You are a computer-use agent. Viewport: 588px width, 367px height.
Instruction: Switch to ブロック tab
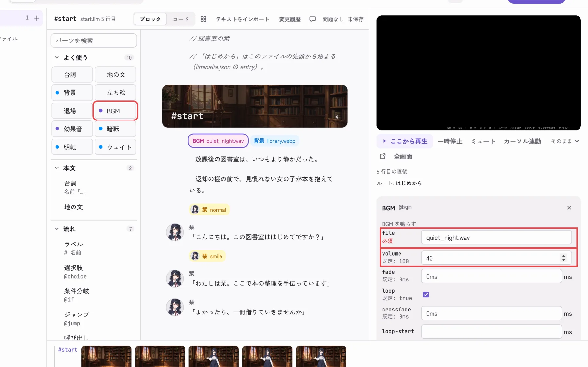tap(150, 19)
